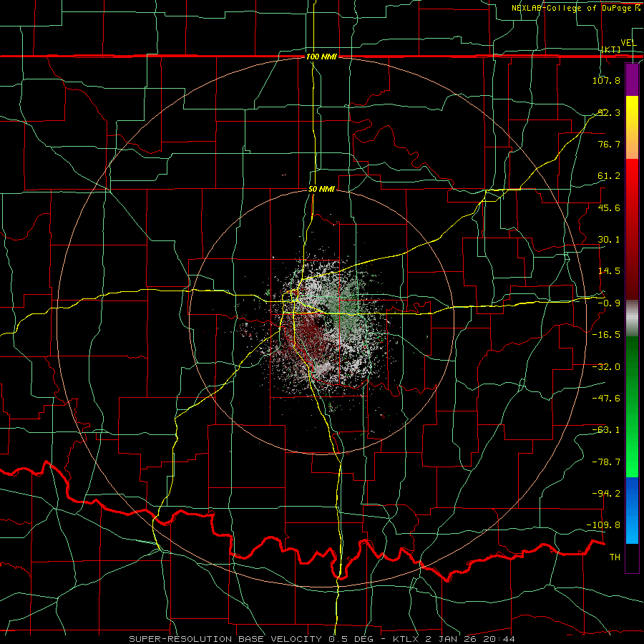
Task: Click the 92.3 legend value
Action: pyautogui.click(x=609, y=112)
